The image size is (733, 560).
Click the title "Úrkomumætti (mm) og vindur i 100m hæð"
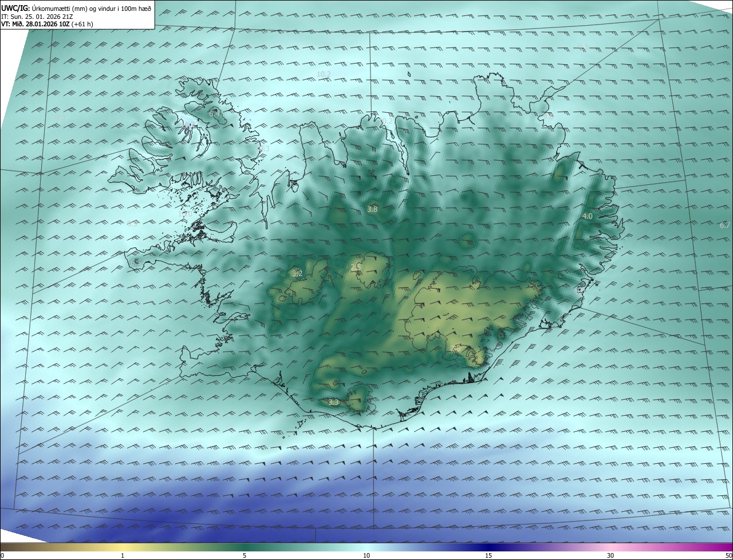(92, 7)
